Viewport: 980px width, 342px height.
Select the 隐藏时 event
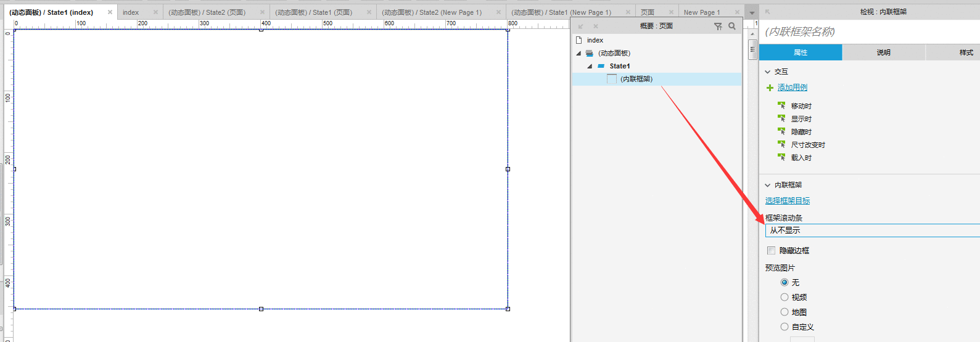click(x=801, y=132)
